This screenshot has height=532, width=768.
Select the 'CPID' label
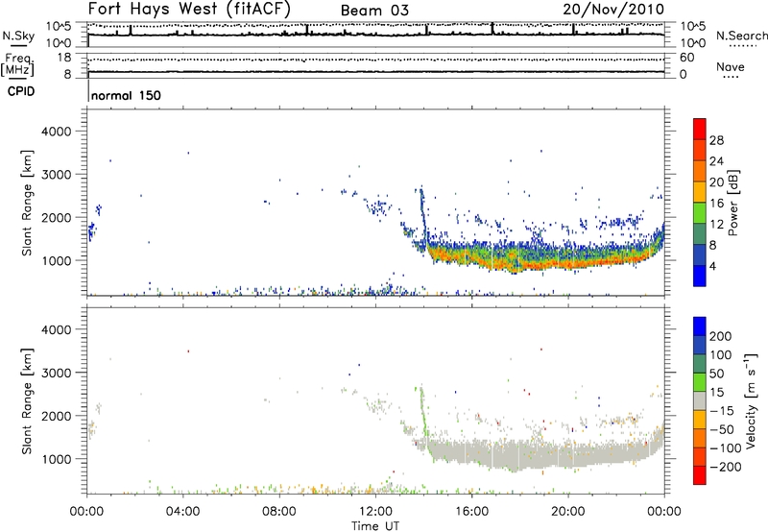pyautogui.click(x=21, y=91)
